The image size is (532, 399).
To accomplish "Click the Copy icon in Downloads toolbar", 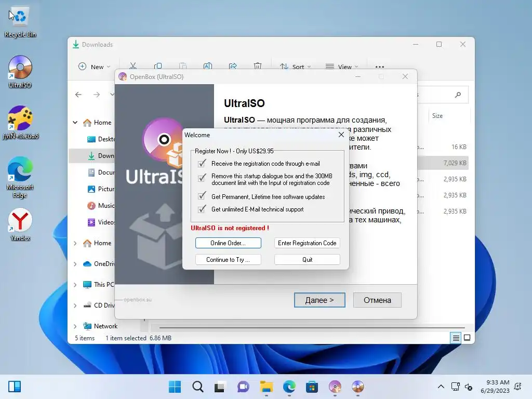I will pyautogui.click(x=158, y=66).
